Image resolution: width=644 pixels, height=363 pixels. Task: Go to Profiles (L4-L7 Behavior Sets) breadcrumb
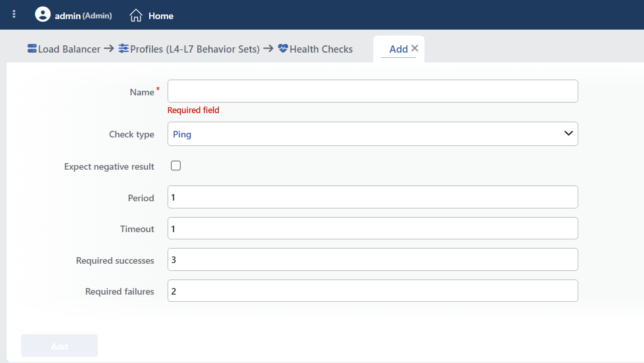pos(195,49)
